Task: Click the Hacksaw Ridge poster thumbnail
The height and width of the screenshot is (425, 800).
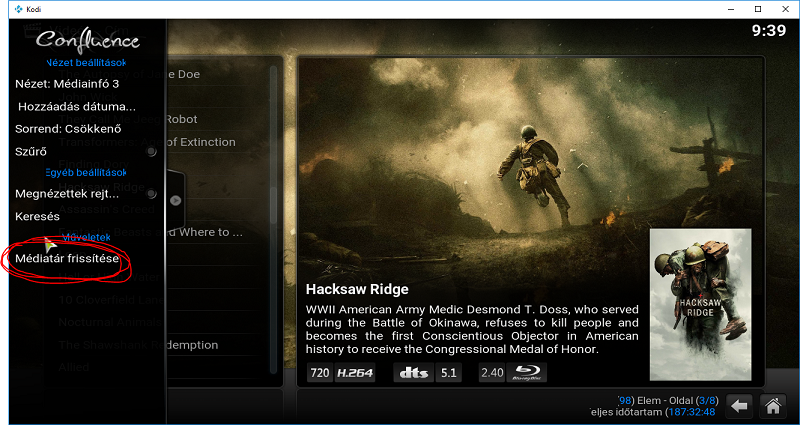Action: pyautogui.click(x=700, y=305)
